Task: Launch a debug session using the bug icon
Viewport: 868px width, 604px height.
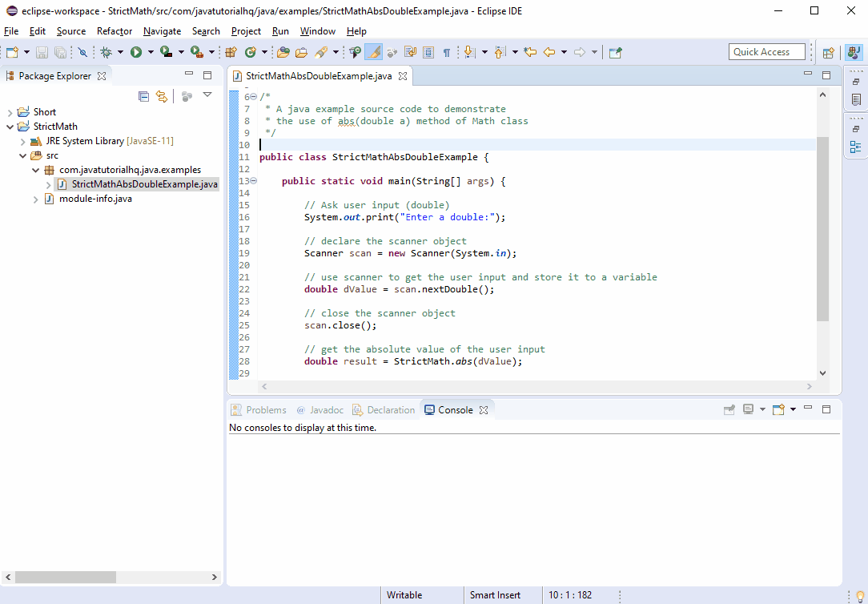Action: tap(107, 51)
